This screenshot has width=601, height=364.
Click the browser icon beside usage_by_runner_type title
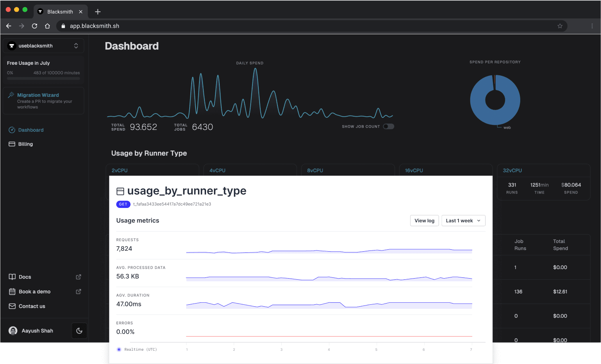point(120,191)
